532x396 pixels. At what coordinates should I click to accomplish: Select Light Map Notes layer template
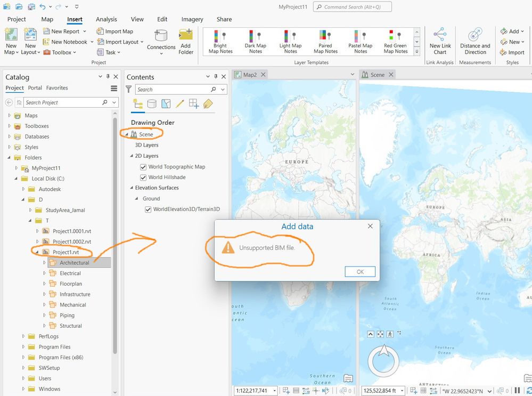290,42
